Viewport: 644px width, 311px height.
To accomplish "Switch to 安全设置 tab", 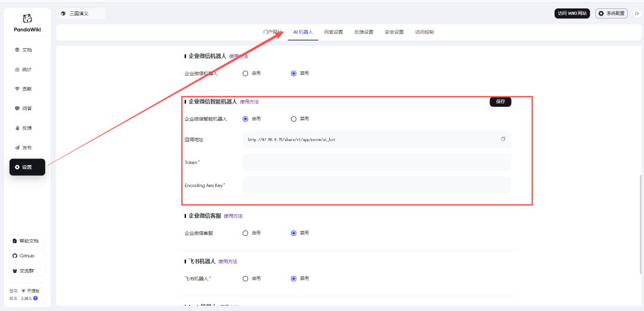I will click(394, 32).
